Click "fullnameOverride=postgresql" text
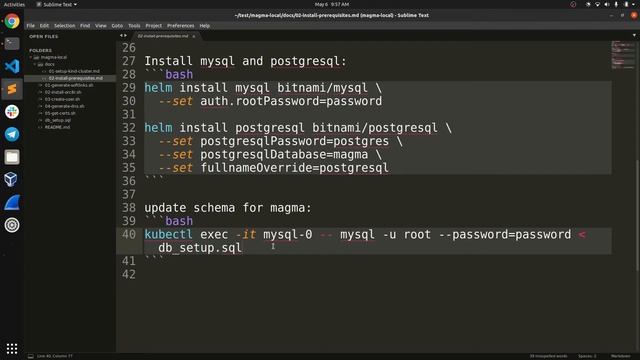This screenshot has height=360, width=640. tap(294, 168)
